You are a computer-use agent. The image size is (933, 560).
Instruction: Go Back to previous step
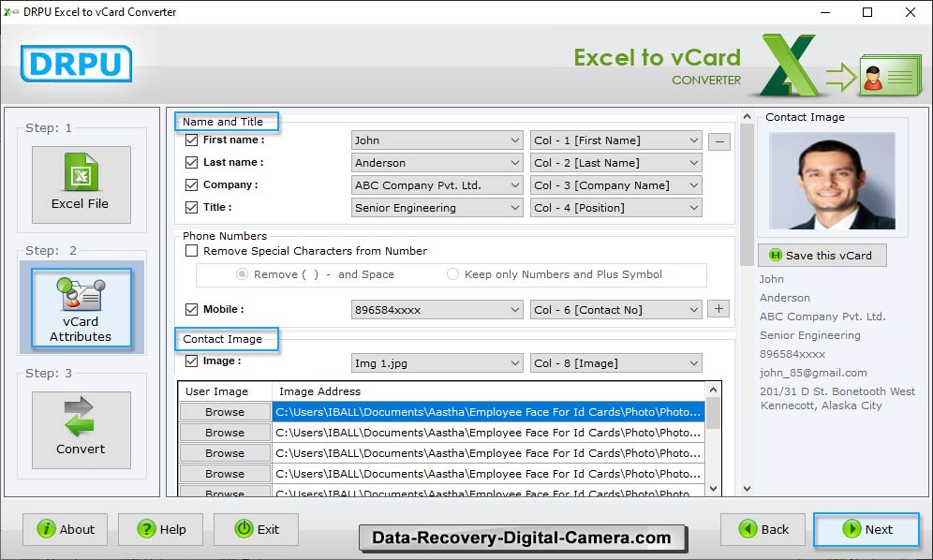[x=763, y=529]
